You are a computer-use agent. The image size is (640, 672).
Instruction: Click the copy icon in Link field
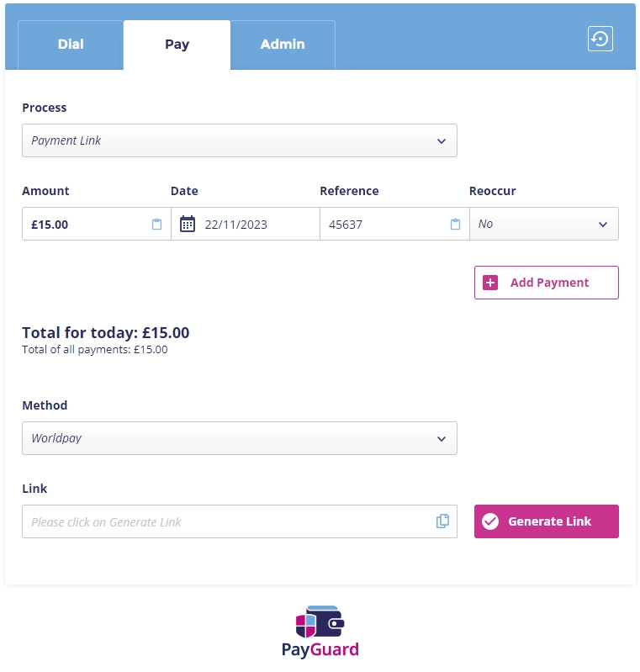click(x=442, y=521)
